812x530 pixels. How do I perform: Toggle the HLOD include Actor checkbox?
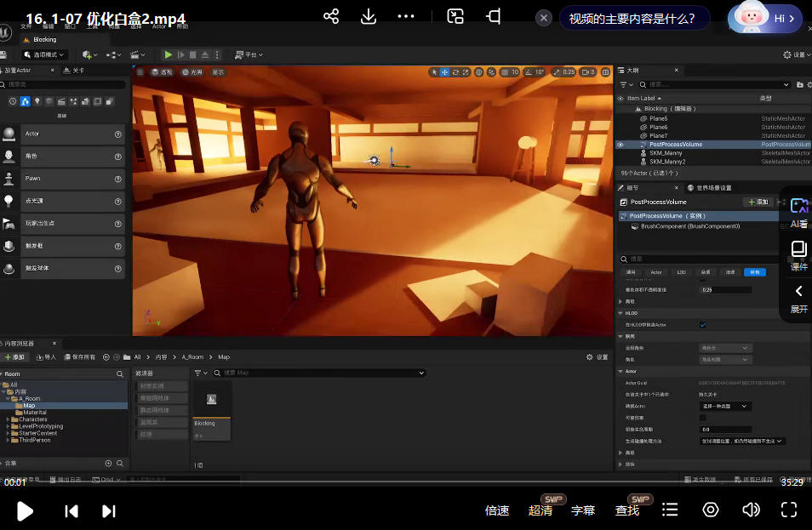tap(702, 324)
